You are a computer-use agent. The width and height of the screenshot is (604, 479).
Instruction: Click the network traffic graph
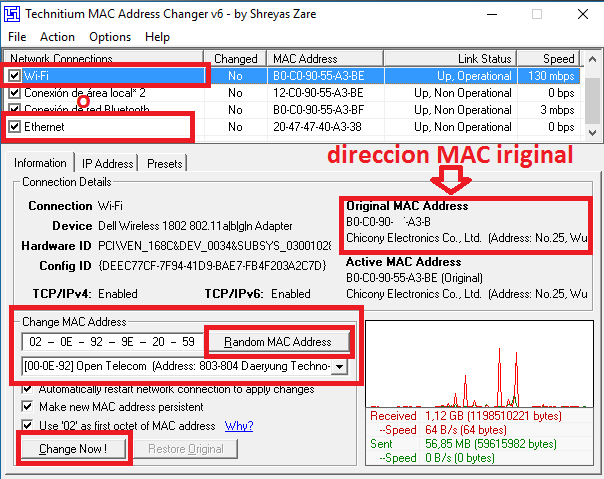(x=479, y=364)
